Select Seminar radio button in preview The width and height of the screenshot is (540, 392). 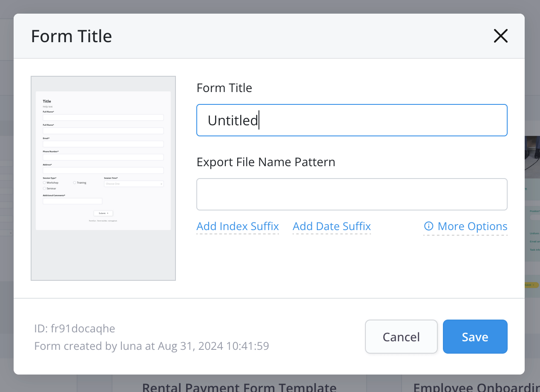coord(44,188)
